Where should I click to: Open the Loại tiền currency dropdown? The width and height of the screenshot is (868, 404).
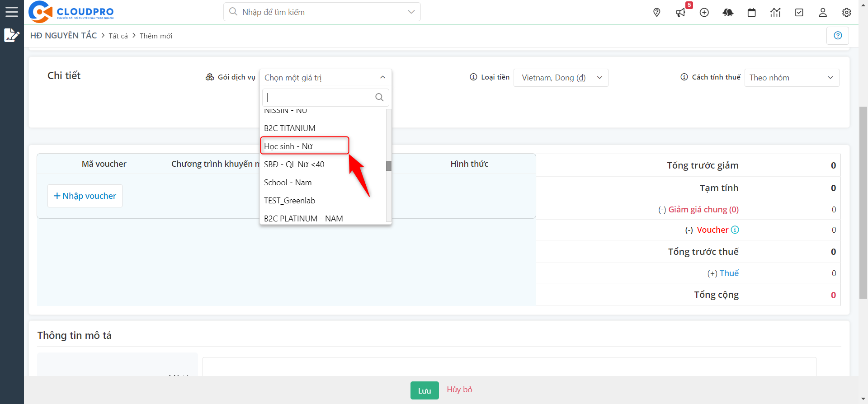pyautogui.click(x=561, y=77)
